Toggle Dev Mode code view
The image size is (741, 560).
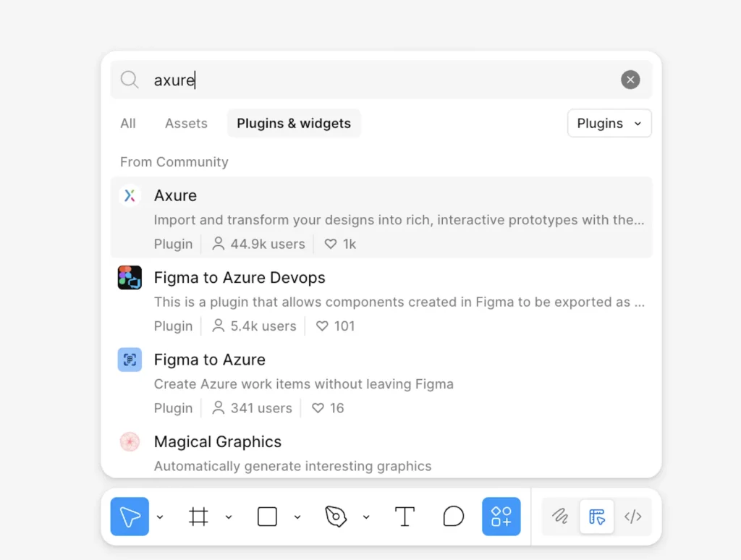(x=633, y=517)
